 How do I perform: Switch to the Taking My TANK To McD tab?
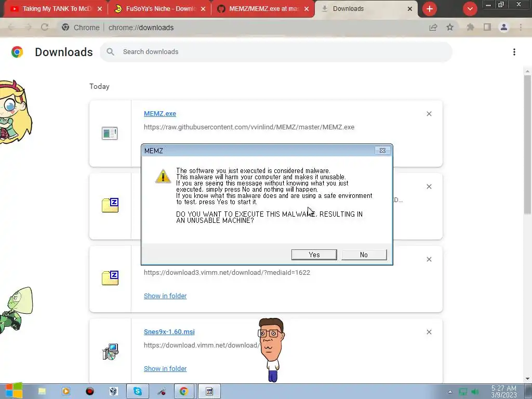coord(57,9)
